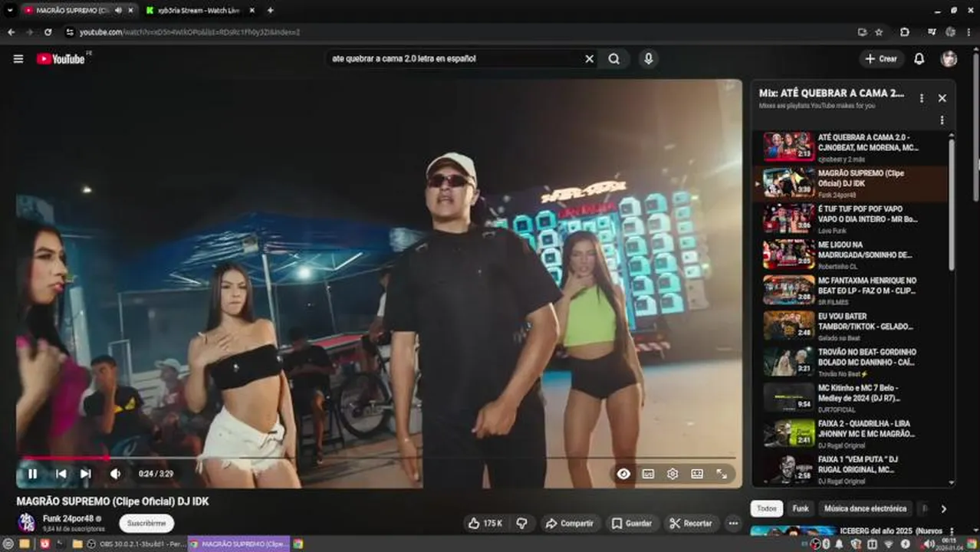Image resolution: width=980 pixels, height=552 pixels.
Task: Enter fullscreen mode
Action: point(722,474)
